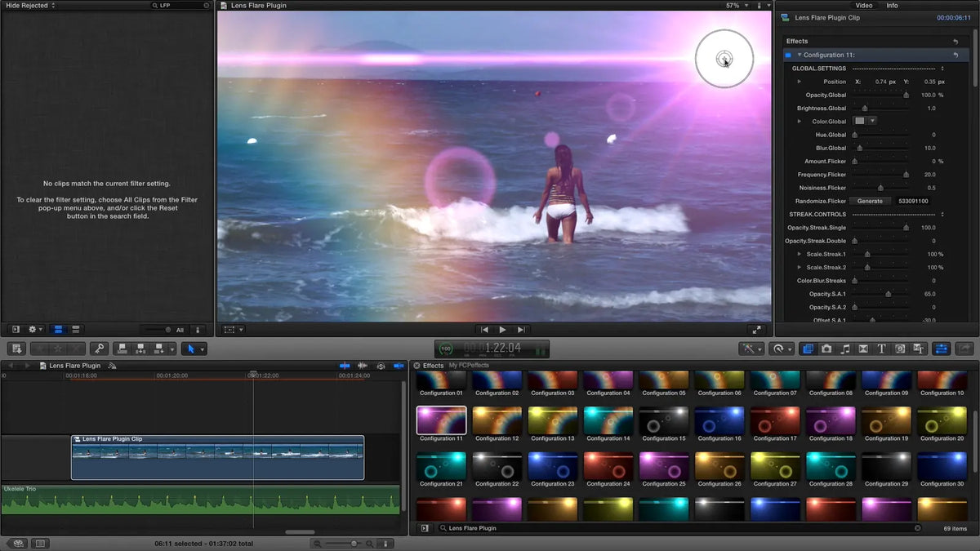Open the Transform tools menu below viewer
Image resolution: width=980 pixels, height=551 pixels.
(234, 330)
